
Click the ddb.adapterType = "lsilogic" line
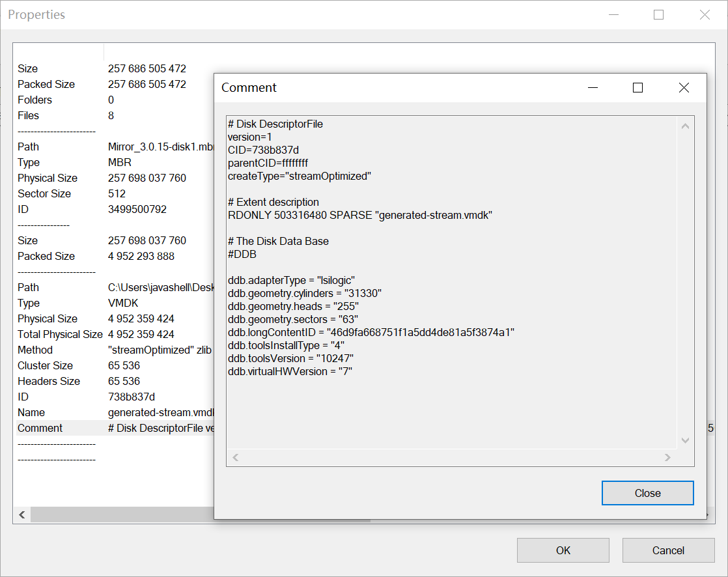tap(291, 281)
